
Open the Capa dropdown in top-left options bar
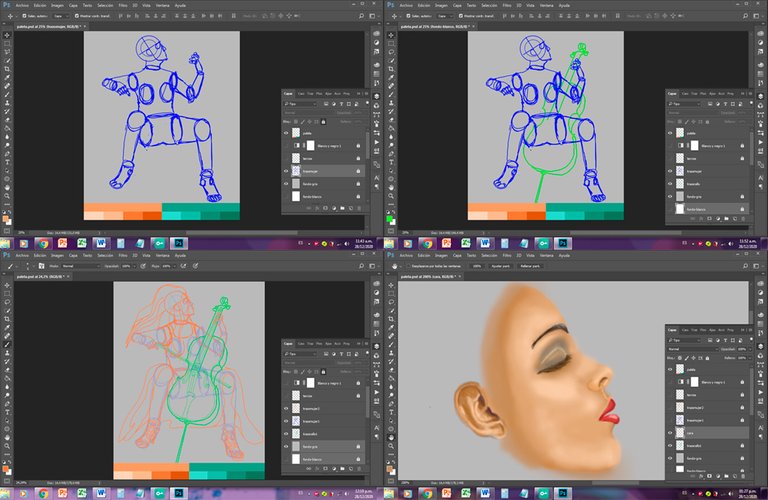pos(59,16)
